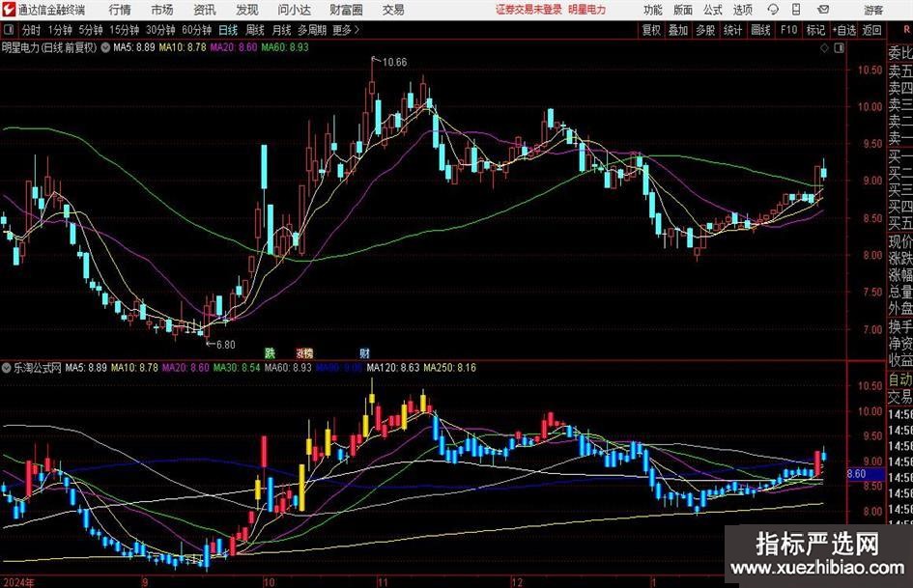Viewport: 913px width, 588px height.
Task: Click the red R marker above 委比
Action: [x=906, y=30]
